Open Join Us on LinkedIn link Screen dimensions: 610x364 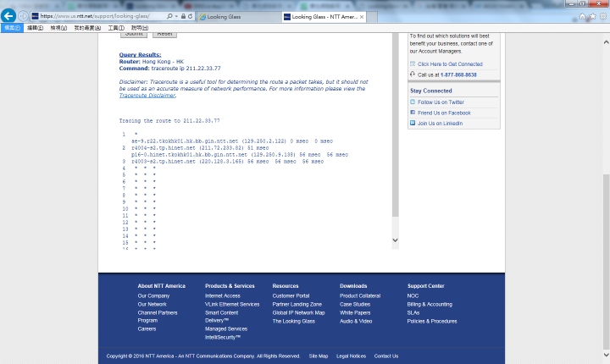(440, 124)
